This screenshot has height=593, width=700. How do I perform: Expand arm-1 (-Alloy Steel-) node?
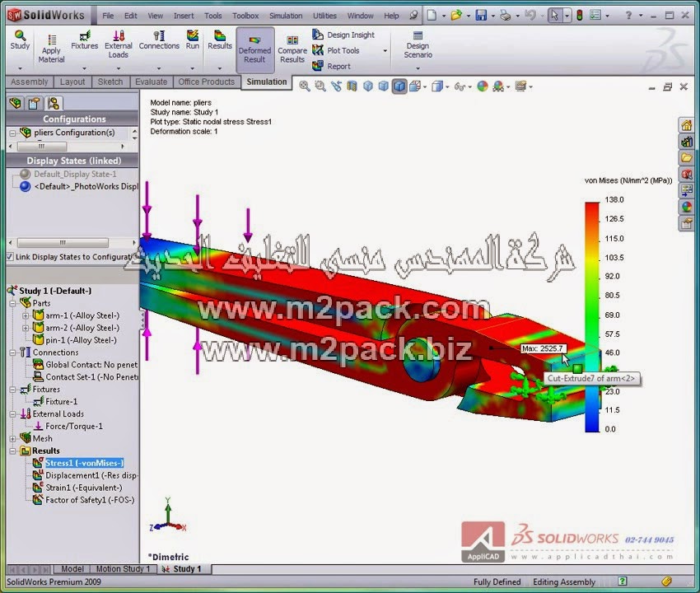click(25, 315)
